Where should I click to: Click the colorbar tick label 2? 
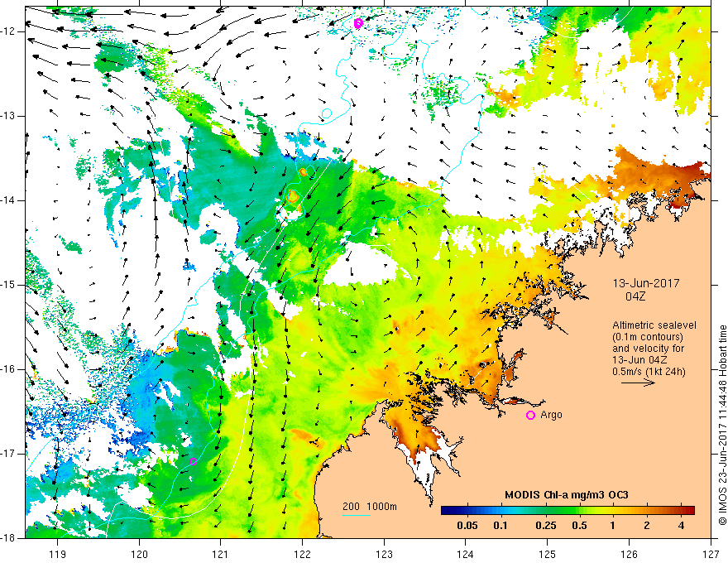coord(647,526)
